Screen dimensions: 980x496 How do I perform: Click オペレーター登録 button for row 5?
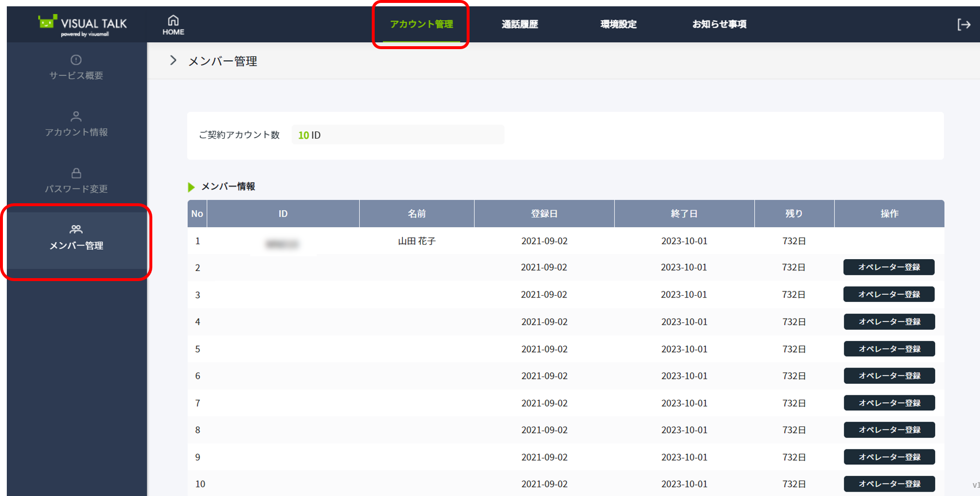(x=889, y=349)
